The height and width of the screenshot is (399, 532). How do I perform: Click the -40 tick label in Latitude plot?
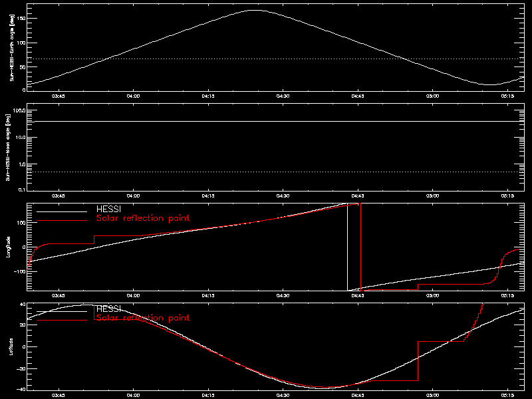21,389
